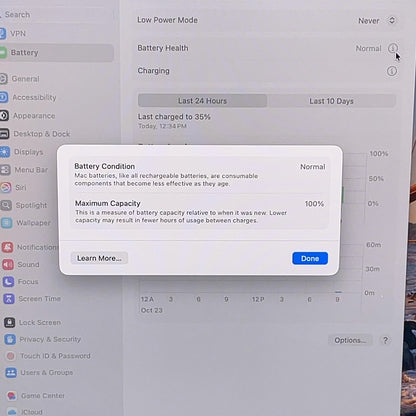Click the Lock Screen sidebar icon
Image resolution: width=416 pixels, height=416 pixels.
point(9,322)
